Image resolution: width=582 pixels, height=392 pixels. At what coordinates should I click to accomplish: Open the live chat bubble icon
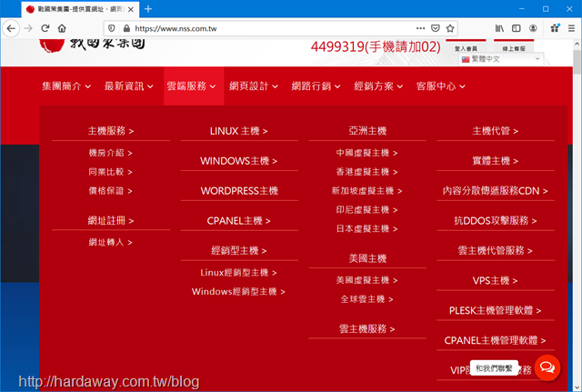coord(547,367)
